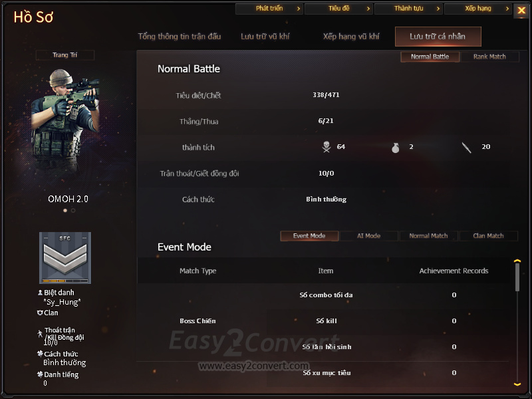Switch to Rank Match view
Image resolution: width=532 pixels, height=399 pixels.
point(489,57)
